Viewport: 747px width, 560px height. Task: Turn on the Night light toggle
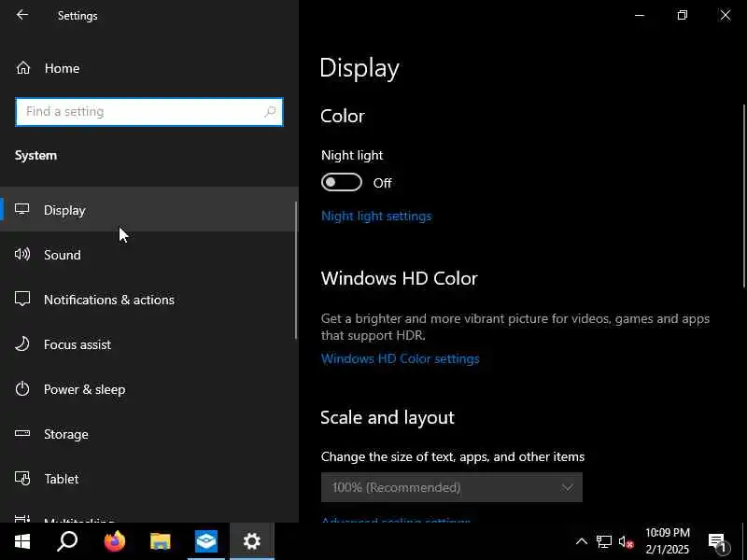click(342, 182)
